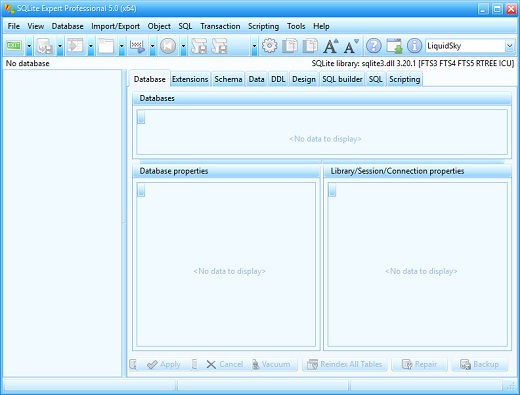
Task: Switch to the Design tab
Action: (x=304, y=79)
